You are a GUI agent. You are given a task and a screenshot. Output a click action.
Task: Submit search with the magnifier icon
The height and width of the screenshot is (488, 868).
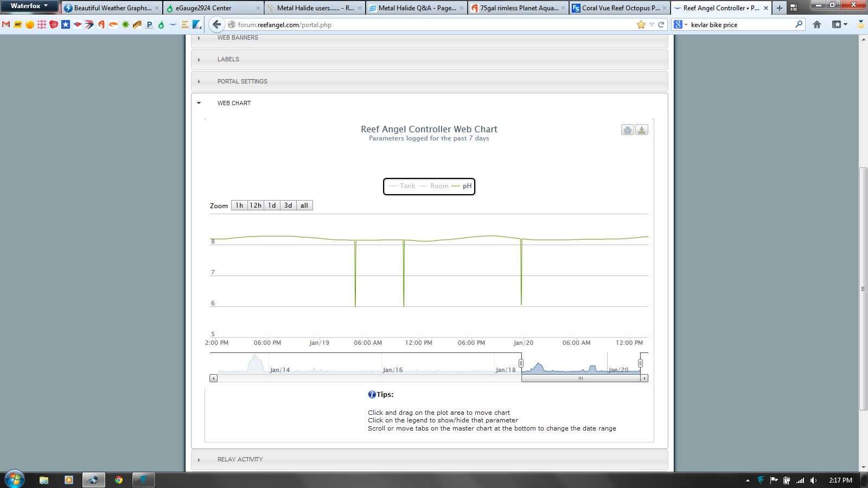799,24
